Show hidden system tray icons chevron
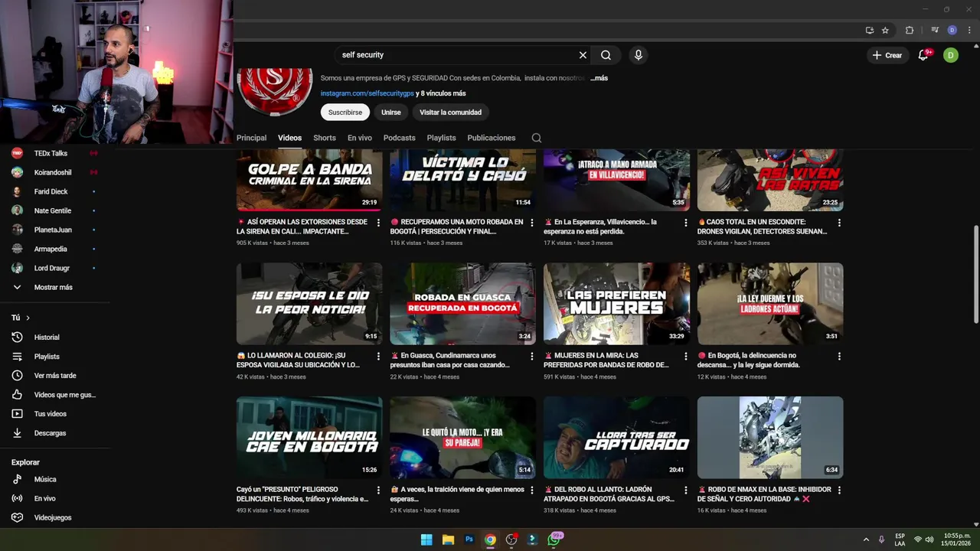Viewport: 980px width, 551px height. [x=866, y=540]
